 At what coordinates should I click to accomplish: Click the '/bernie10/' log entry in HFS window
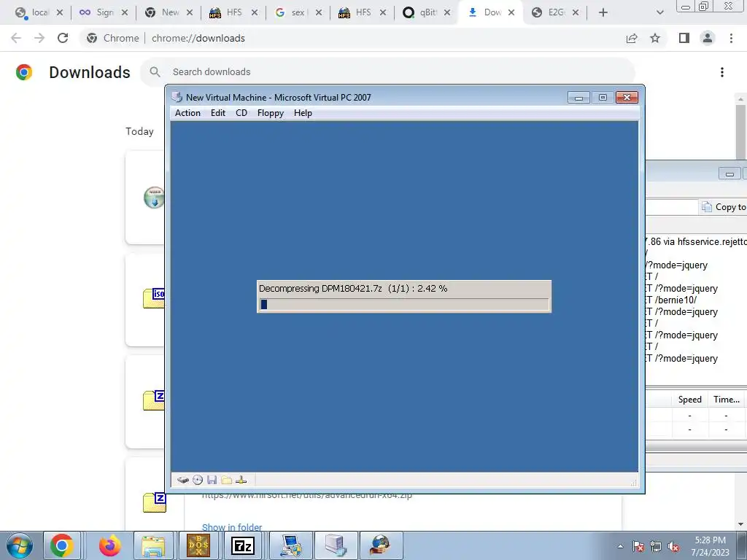click(672, 300)
